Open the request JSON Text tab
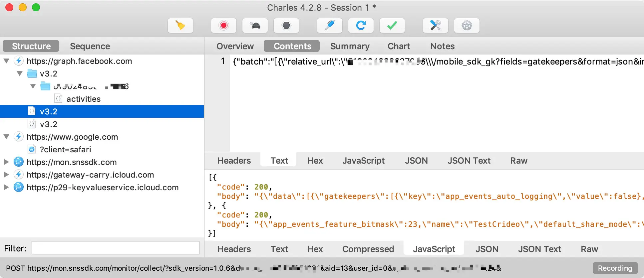The image size is (644, 278). coord(469,161)
